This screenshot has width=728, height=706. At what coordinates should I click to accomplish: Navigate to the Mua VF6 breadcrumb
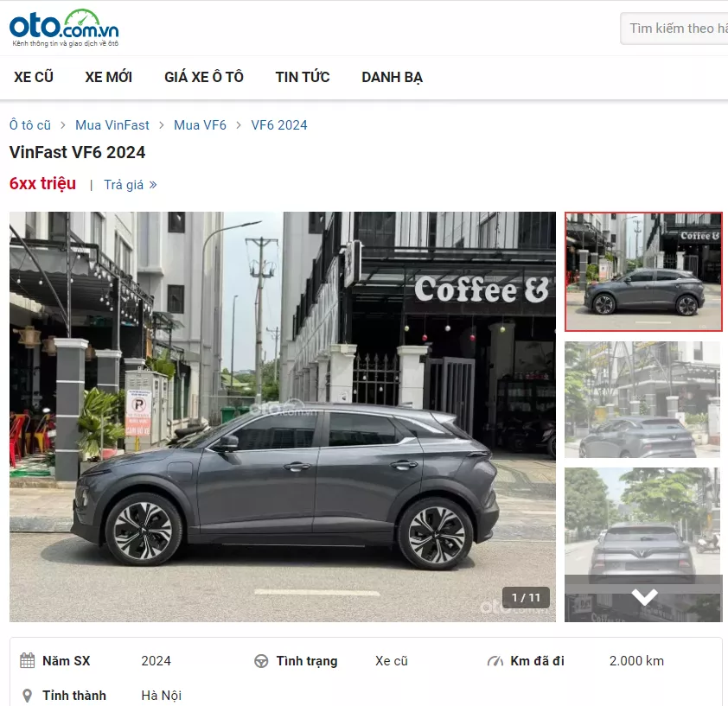[200, 125]
